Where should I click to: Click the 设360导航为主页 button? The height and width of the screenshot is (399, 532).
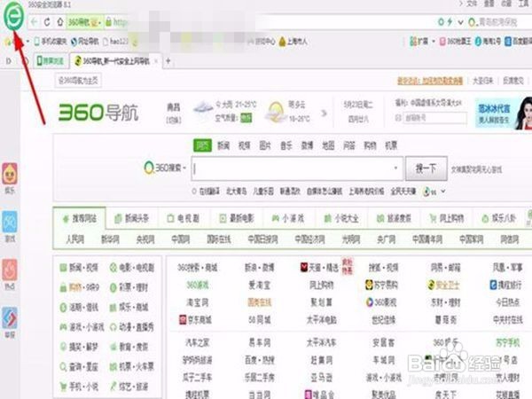(78, 81)
